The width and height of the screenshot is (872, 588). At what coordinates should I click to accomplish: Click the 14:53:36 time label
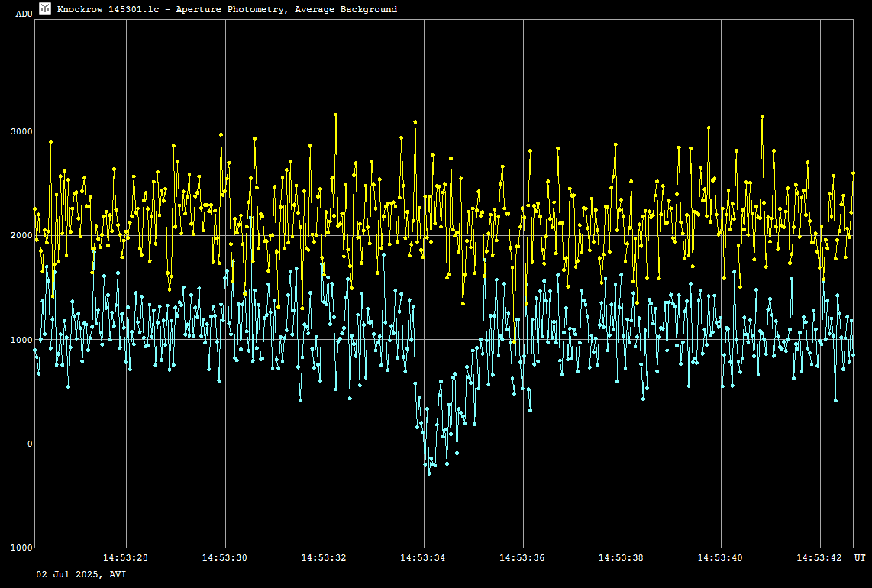[x=522, y=557]
